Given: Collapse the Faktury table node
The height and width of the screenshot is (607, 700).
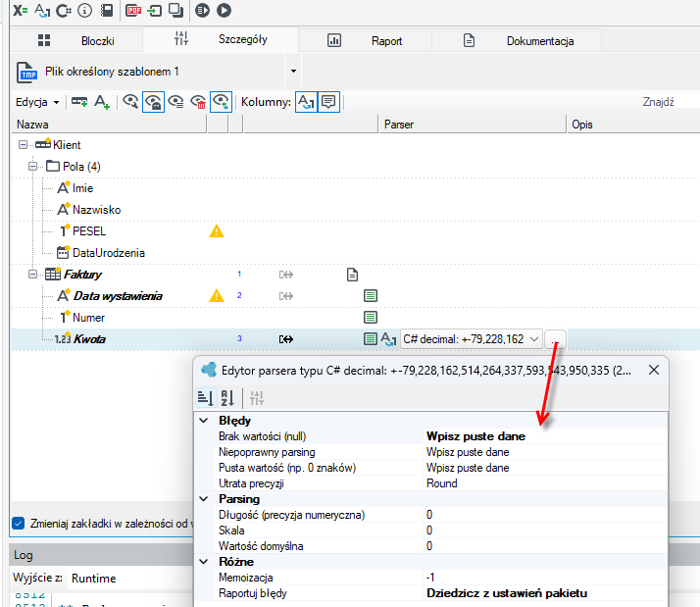Looking at the screenshot, I should [x=32, y=275].
